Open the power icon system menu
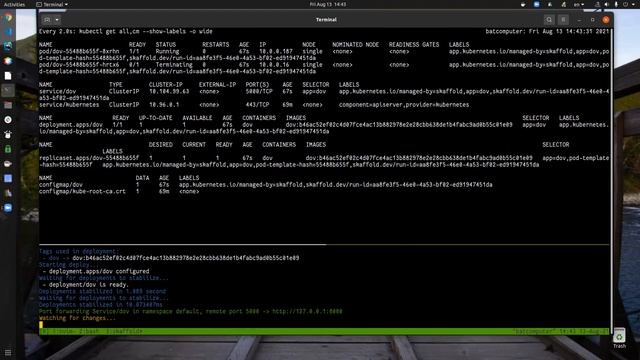Screen dimensions: 640x360 click(626, 4)
